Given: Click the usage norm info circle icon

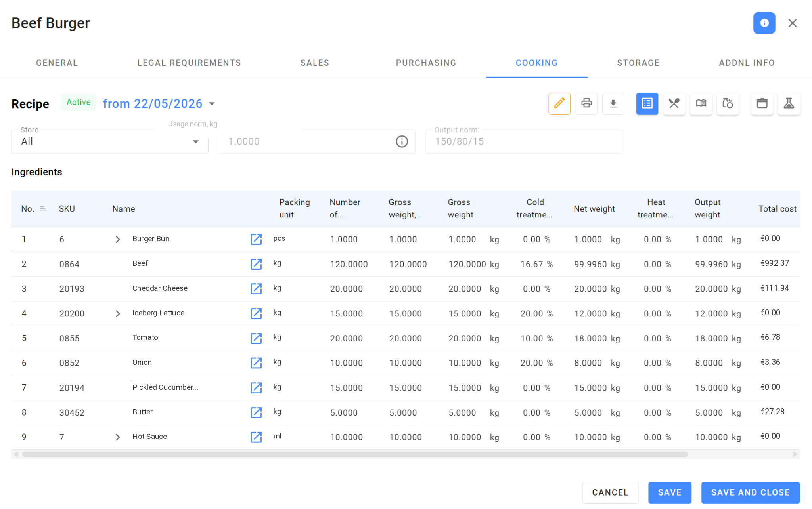Looking at the screenshot, I should (402, 141).
